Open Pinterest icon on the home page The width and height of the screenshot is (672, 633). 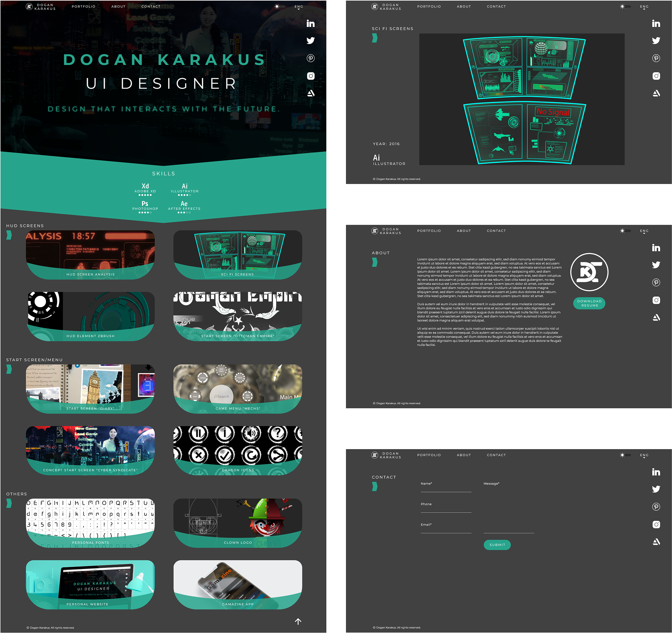310,58
